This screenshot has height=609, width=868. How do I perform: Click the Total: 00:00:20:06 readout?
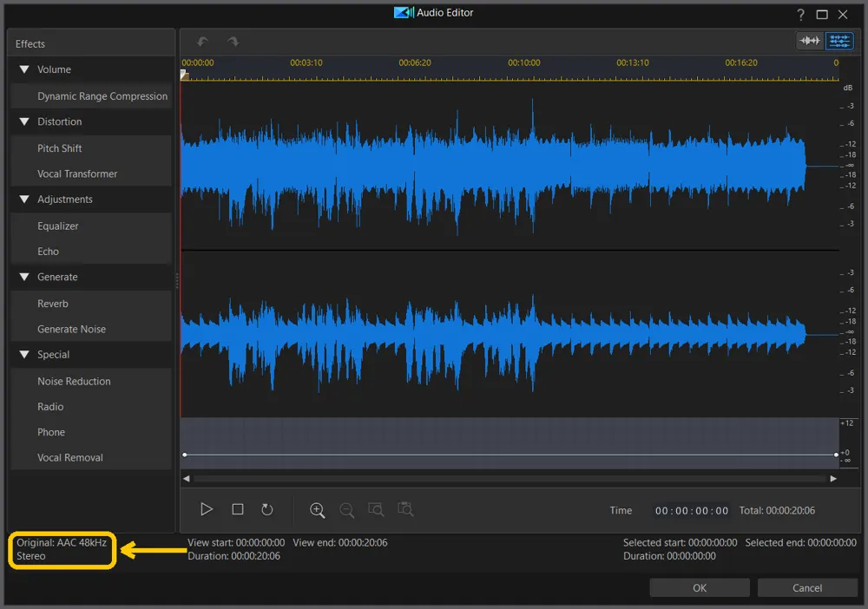777,511
